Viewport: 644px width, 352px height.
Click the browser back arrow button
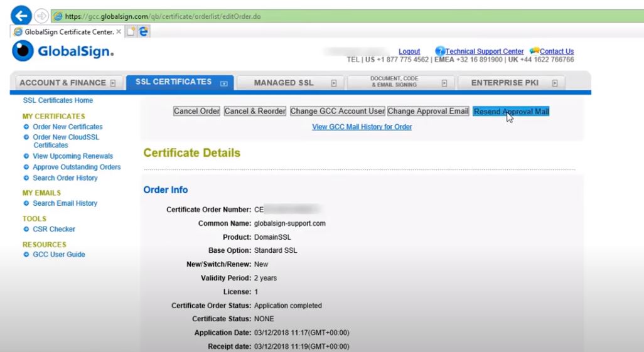coord(21,16)
